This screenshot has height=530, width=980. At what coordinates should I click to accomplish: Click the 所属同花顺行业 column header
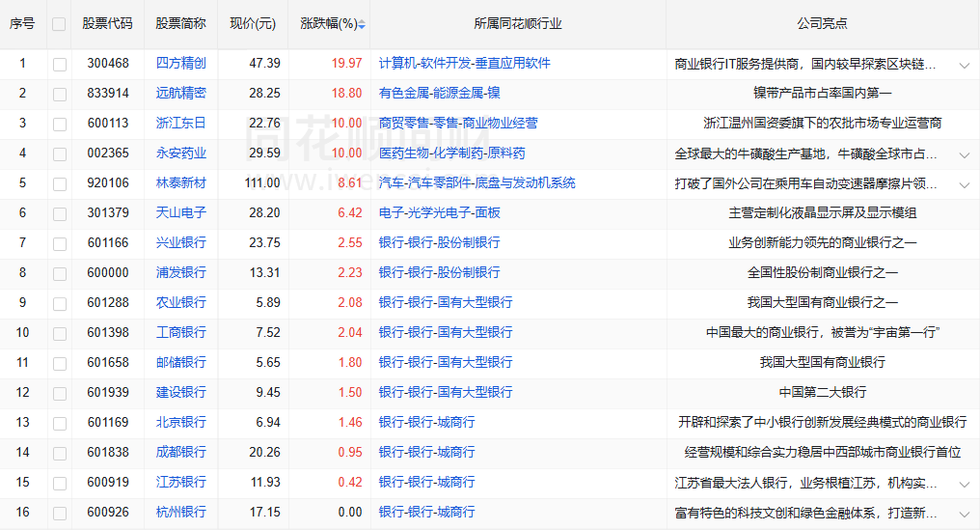518,23
